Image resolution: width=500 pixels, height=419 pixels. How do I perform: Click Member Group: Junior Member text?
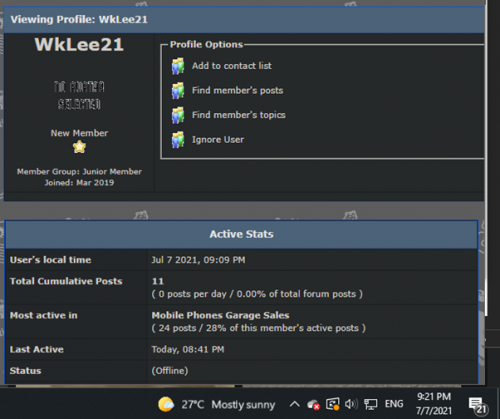click(x=79, y=172)
